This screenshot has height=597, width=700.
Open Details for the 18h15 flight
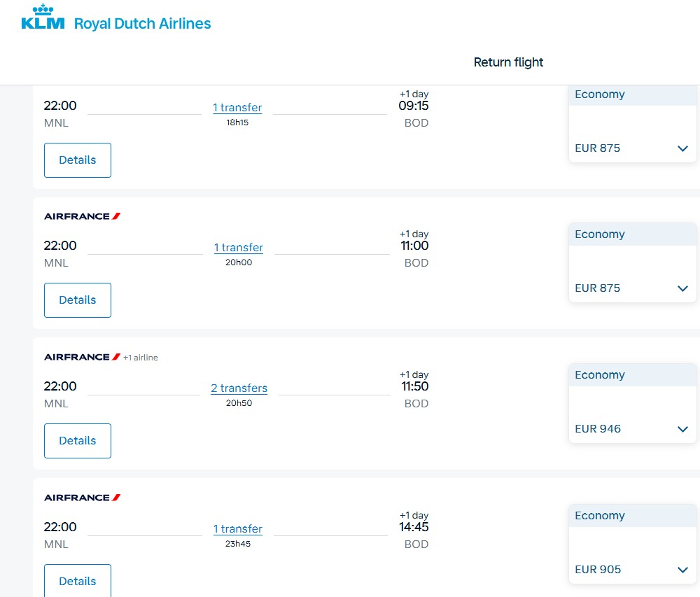coord(77,160)
